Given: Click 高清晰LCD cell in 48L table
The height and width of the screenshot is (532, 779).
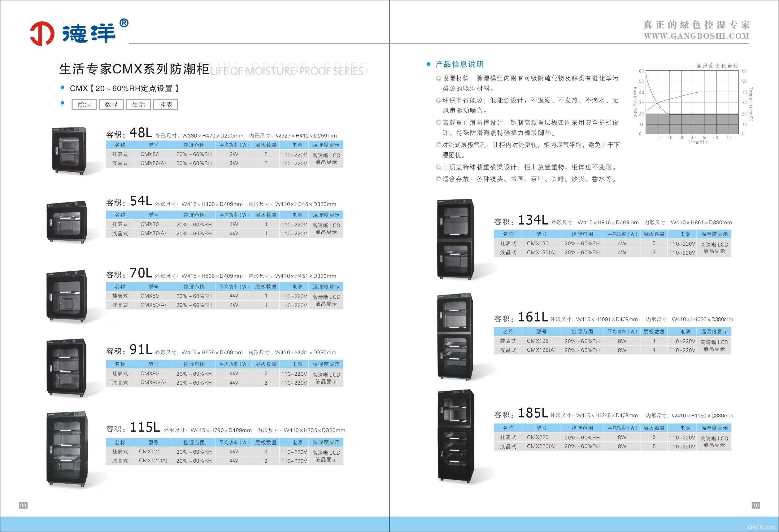Looking at the screenshot, I should click(x=326, y=159).
